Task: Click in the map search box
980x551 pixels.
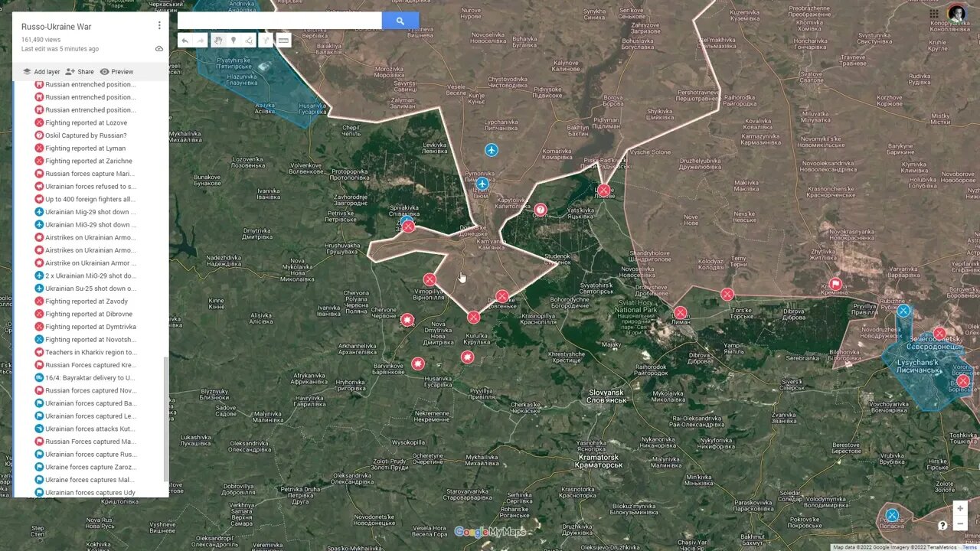Action: click(279, 21)
